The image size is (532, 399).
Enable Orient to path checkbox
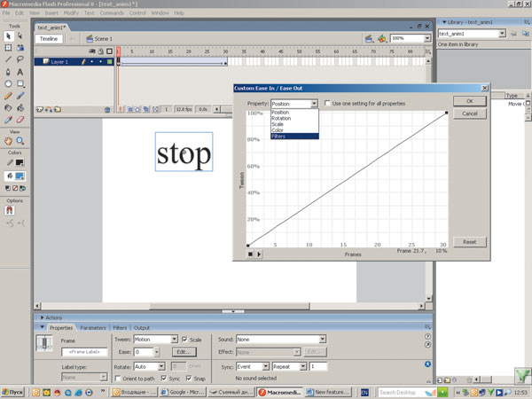(x=118, y=379)
